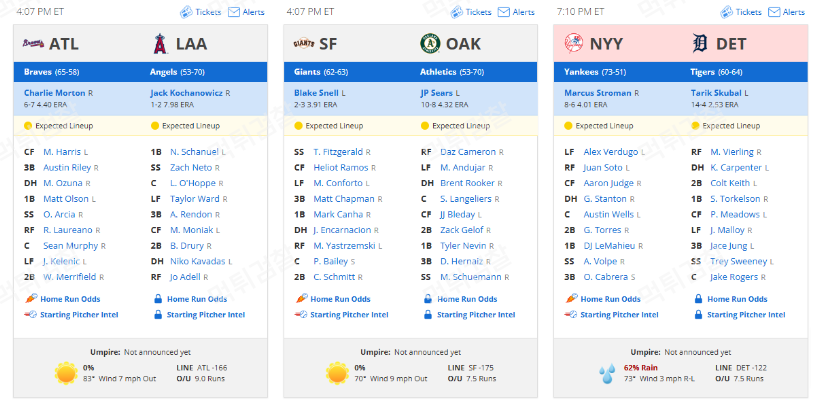Click lock icon beside Tigers Starting Pitcher Intel

(x=698, y=315)
